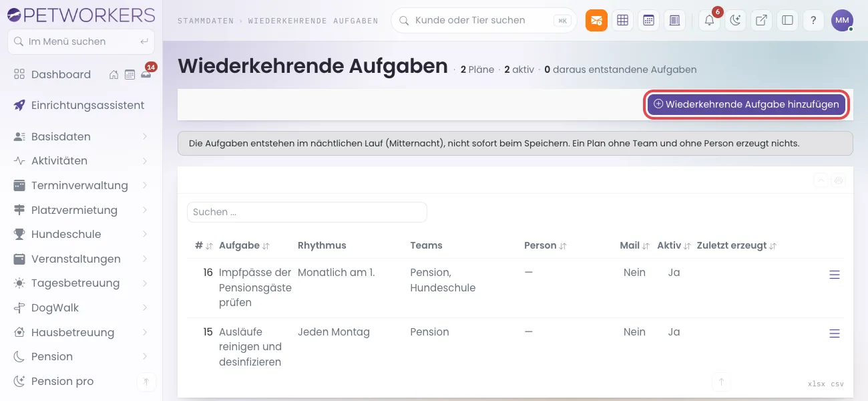Click the print icon above the table
The width and height of the screenshot is (868, 401).
point(839,180)
